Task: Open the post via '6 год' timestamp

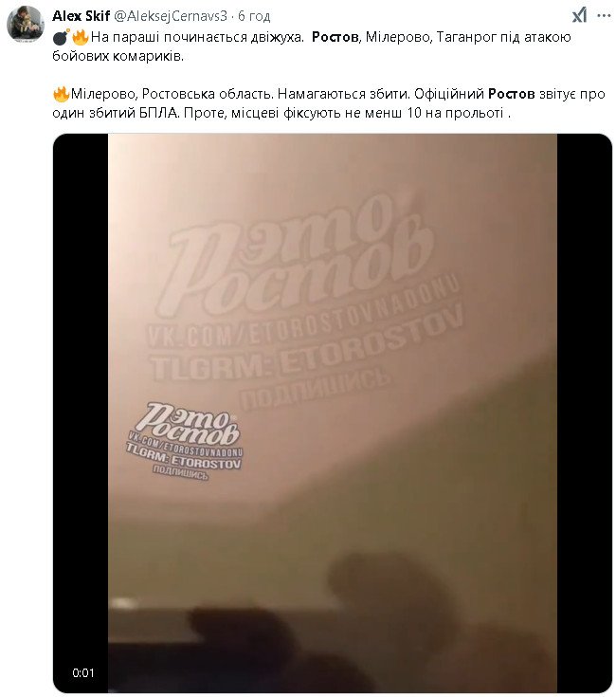Action: click(254, 16)
